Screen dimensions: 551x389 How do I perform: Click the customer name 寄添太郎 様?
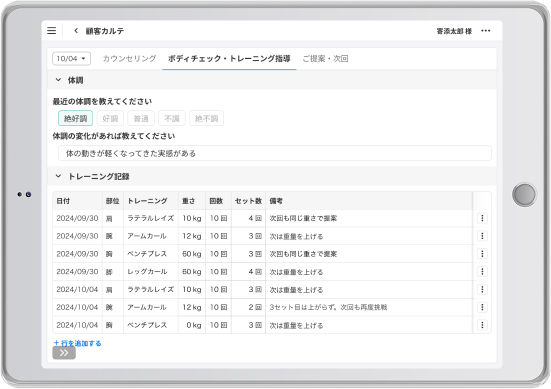pos(454,31)
